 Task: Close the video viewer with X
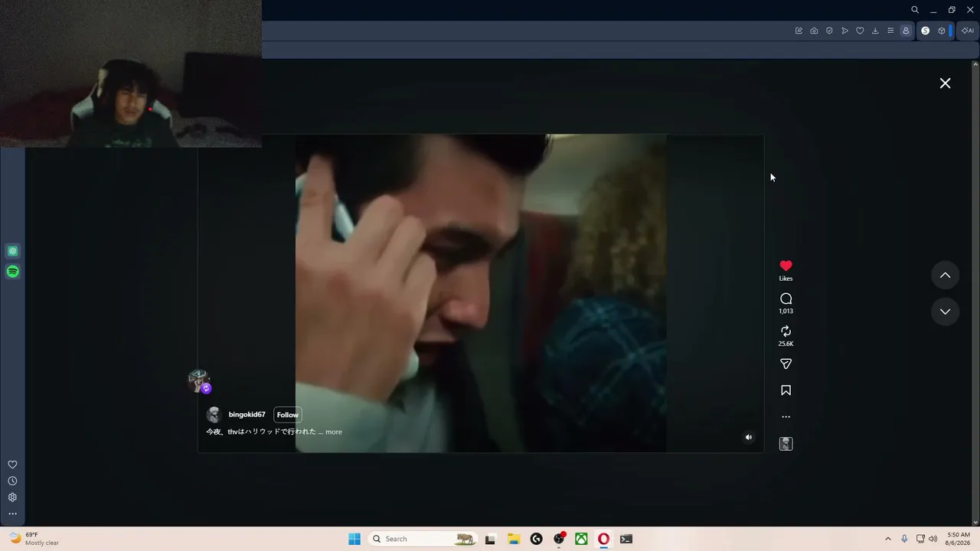click(946, 83)
